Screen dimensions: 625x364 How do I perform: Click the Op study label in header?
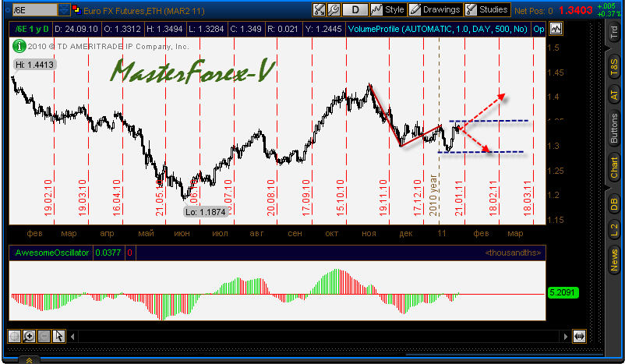pos(538,29)
